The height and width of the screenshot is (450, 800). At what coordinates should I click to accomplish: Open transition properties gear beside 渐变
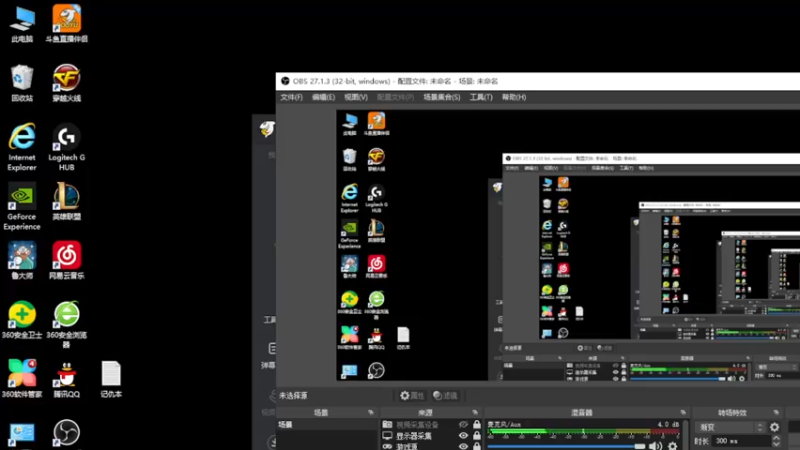point(774,427)
